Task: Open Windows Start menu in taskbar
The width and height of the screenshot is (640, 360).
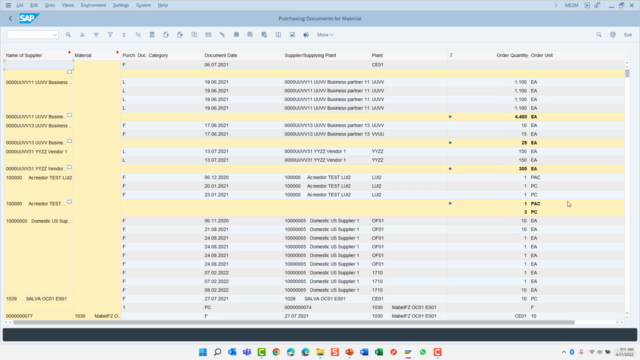Action: tap(203, 352)
